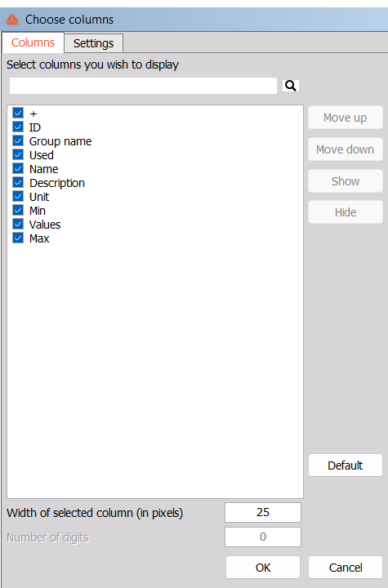This screenshot has height=588, width=388.
Task: Uncheck the '+' column checkbox
Action: 18,113
